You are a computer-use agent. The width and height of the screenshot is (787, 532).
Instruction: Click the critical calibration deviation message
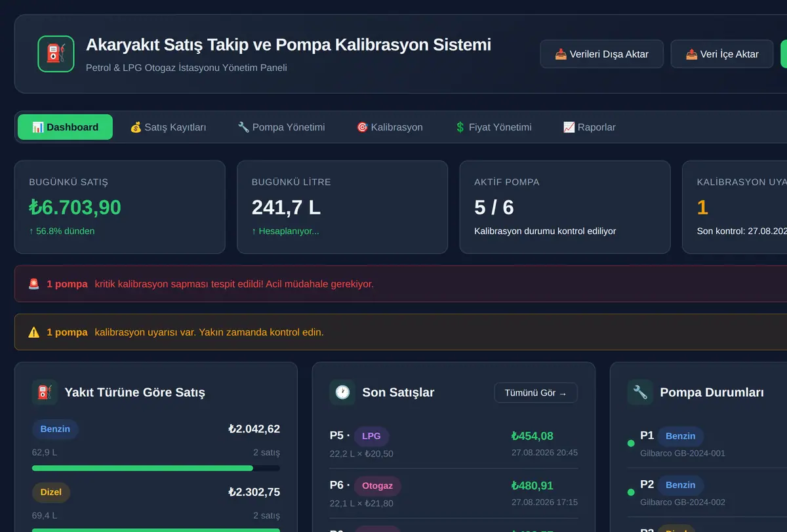point(234,284)
